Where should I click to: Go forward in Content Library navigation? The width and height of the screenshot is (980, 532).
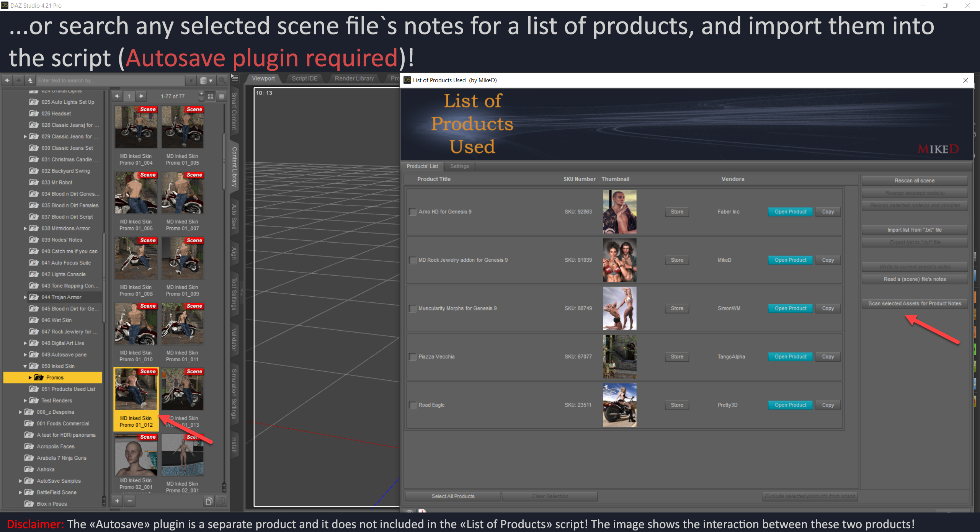pos(18,80)
